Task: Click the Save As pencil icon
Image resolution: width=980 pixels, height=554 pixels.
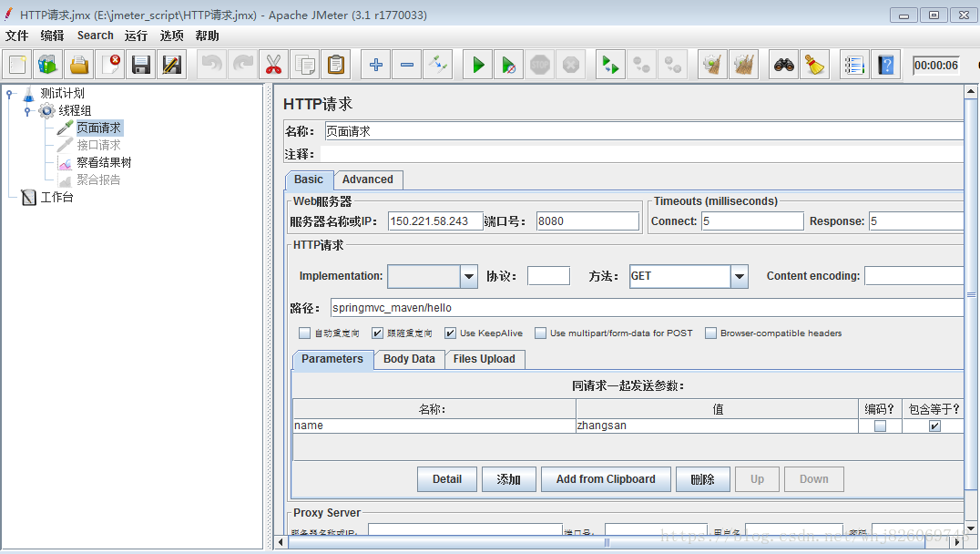Action: click(x=172, y=65)
